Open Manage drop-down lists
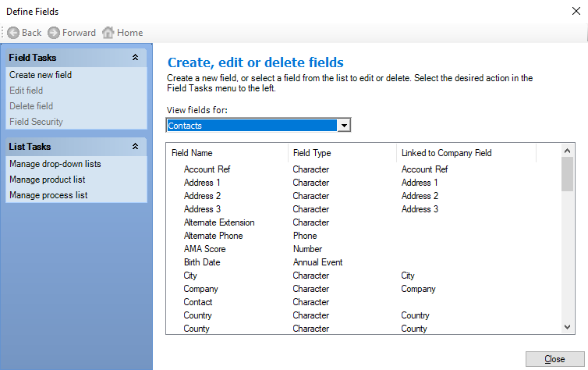 [55, 164]
